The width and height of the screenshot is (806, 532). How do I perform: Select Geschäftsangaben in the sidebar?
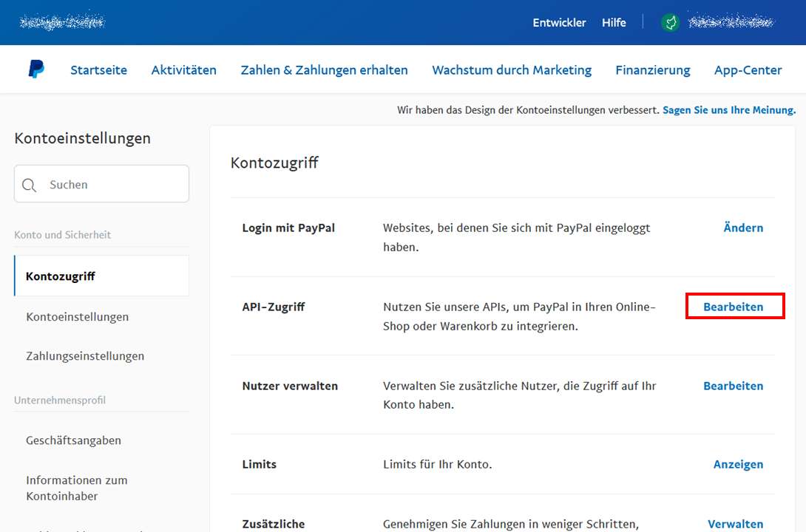73,440
